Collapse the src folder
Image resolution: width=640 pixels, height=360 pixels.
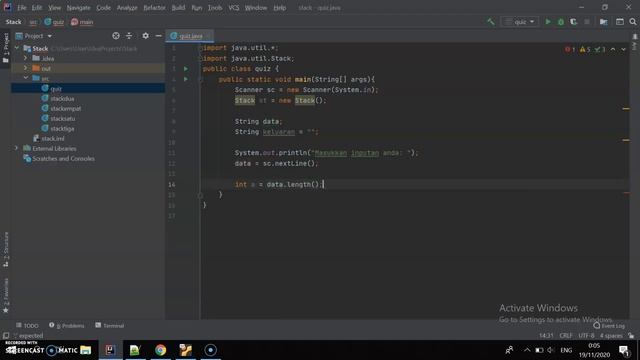tap(25, 78)
